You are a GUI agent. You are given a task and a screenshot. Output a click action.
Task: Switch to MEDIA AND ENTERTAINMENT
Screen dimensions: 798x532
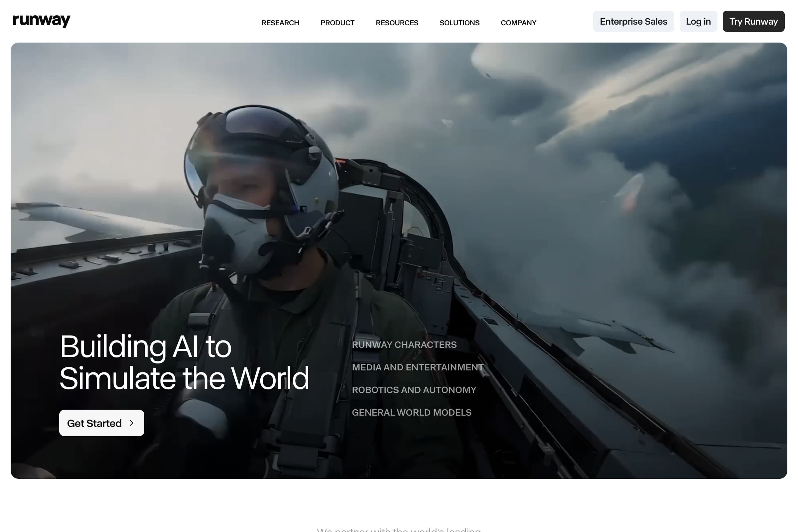tap(418, 367)
